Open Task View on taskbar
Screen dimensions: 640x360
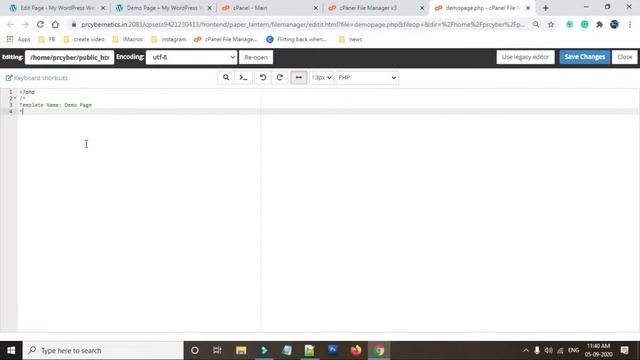[x=217, y=350]
